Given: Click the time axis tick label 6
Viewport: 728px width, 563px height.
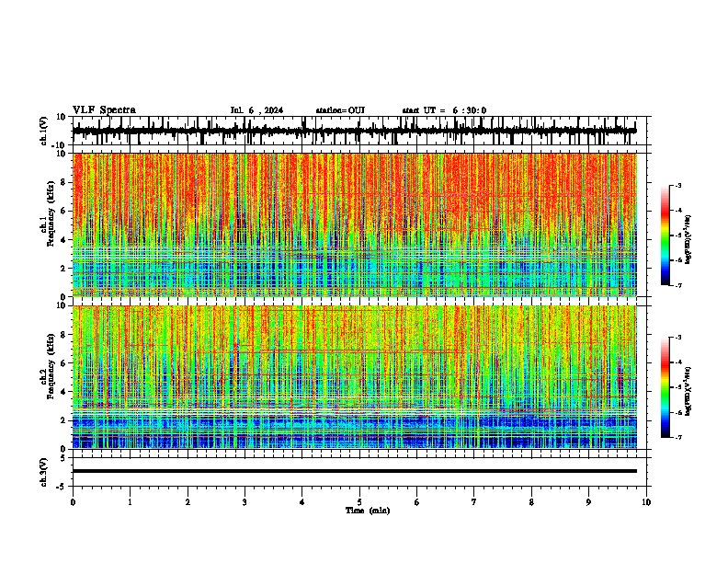Looking at the screenshot, I should [x=417, y=502].
